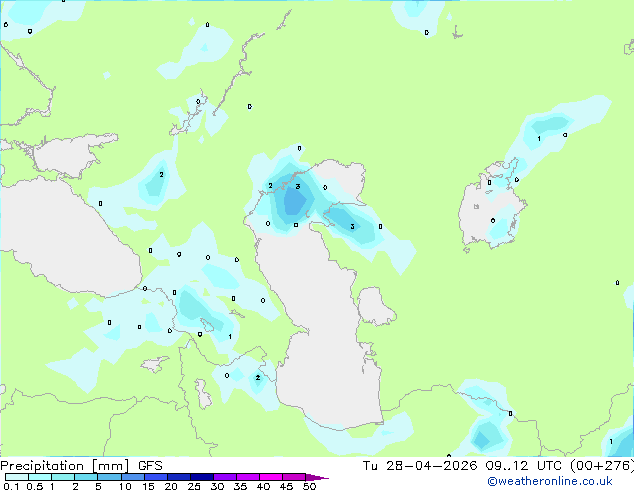Click the '0.5' legend scale label
This screenshot has width=634, height=490.
(x=35, y=486)
